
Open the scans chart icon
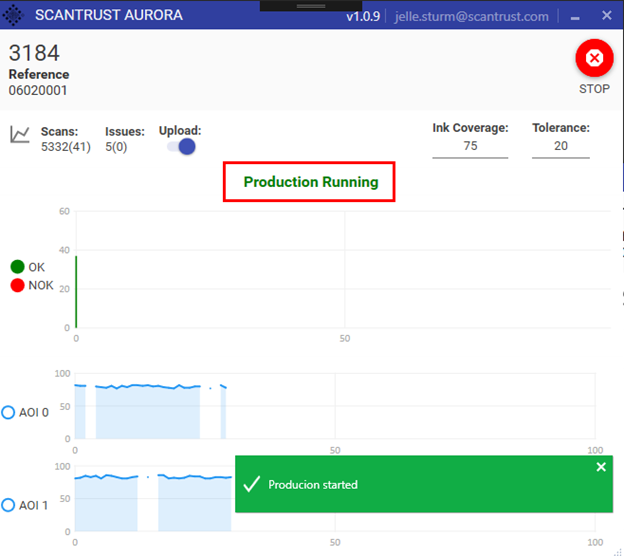click(20, 134)
